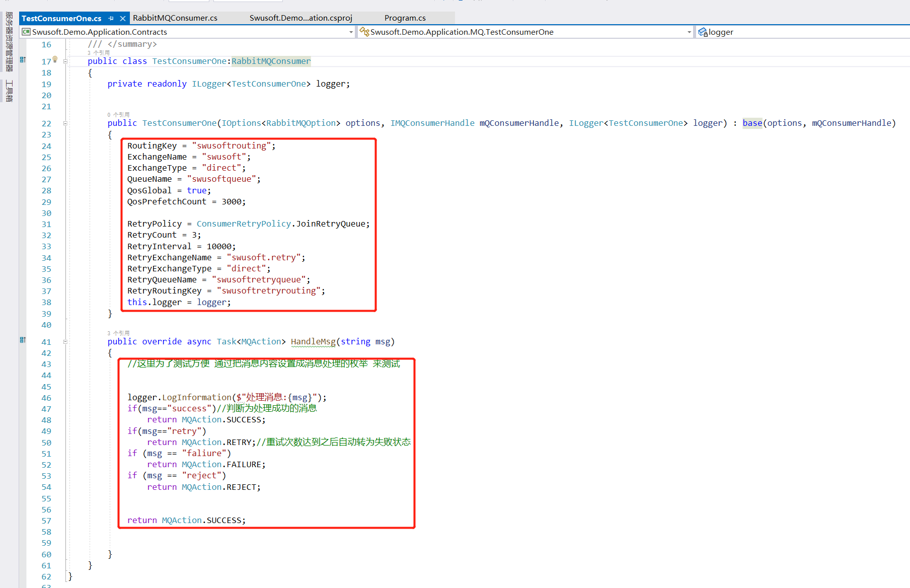The height and width of the screenshot is (588, 910).
Task: Open the 0 个引用 CodeLens above the constructor
Action: (x=118, y=115)
